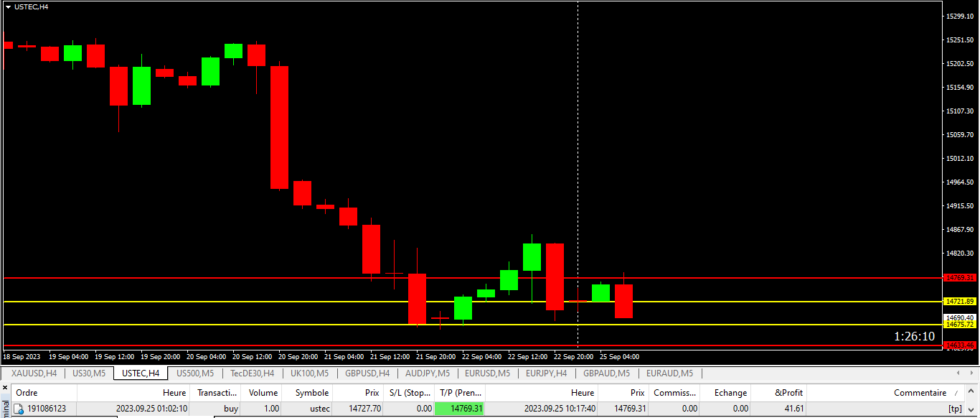Sort by the Heure header beside Ordre
The width and height of the screenshot is (980, 418).
pyautogui.click(x=133, y=393)
